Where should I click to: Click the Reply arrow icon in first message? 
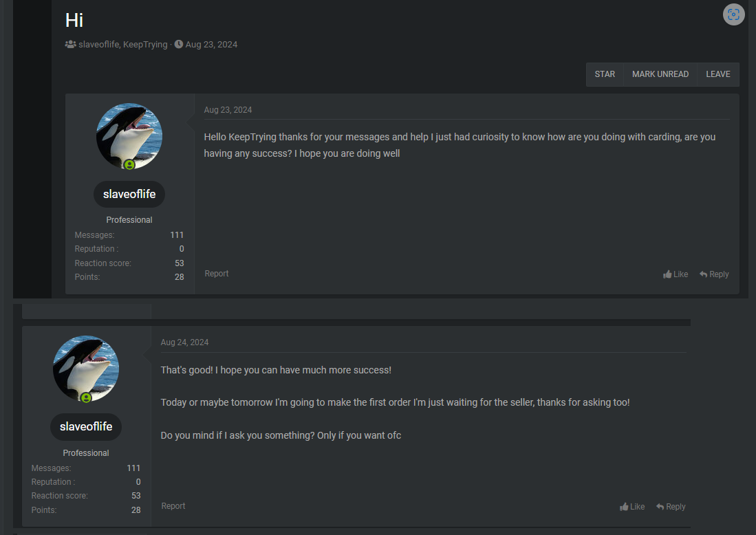(704, 274)
